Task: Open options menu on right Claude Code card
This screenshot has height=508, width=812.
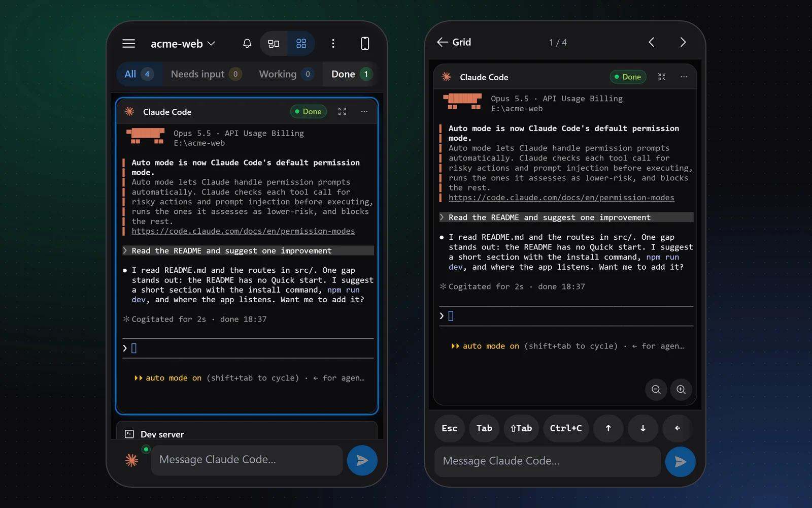Action: [684, 77]
